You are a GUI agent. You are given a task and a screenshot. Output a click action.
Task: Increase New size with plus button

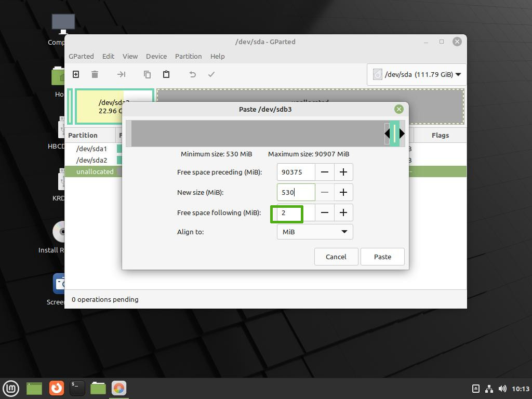point(343,192)
